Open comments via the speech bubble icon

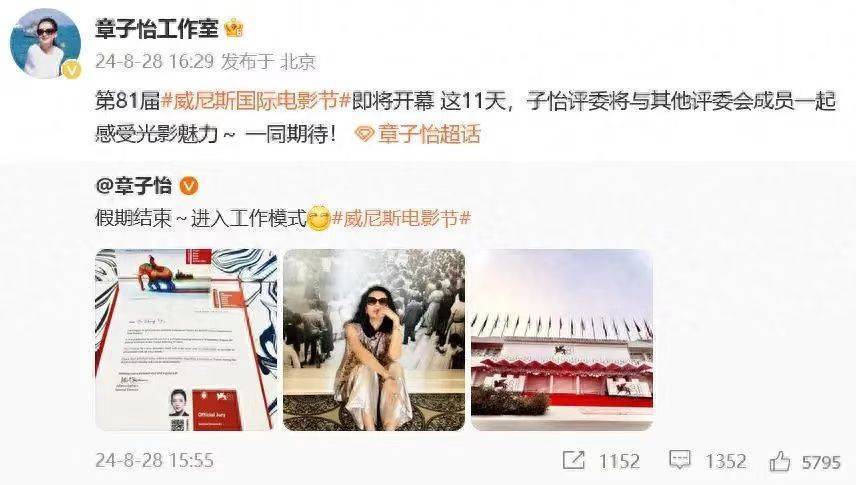coord(680,460)
